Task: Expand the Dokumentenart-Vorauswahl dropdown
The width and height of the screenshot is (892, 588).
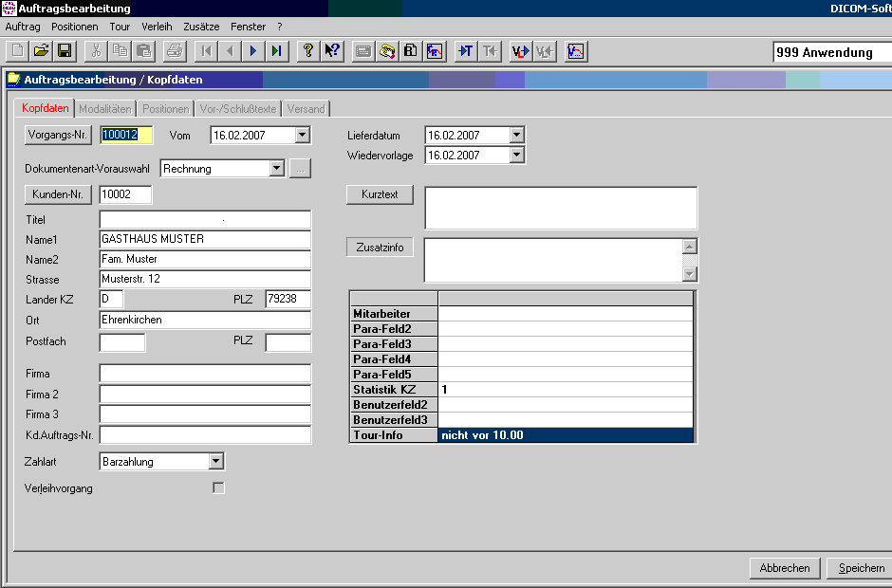Action: click(x=276, y=169)
